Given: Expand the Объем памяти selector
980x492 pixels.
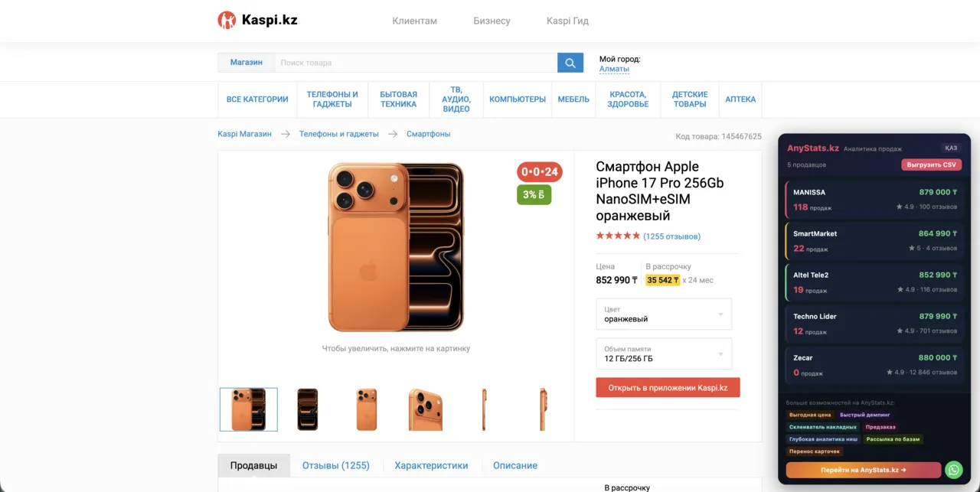Looking at the screenshot, I should tap(663, 354).
